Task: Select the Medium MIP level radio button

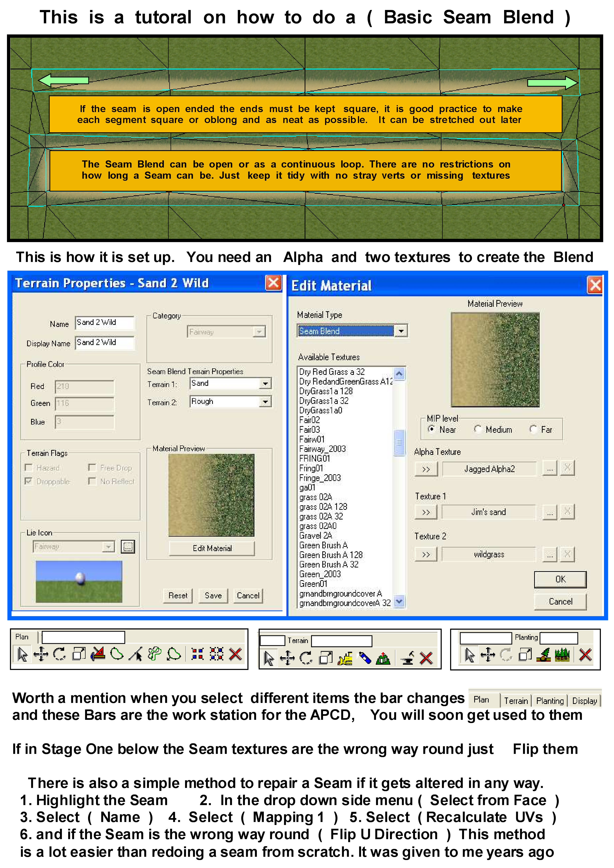Action: pyautogui.click(x=478, y=430)
